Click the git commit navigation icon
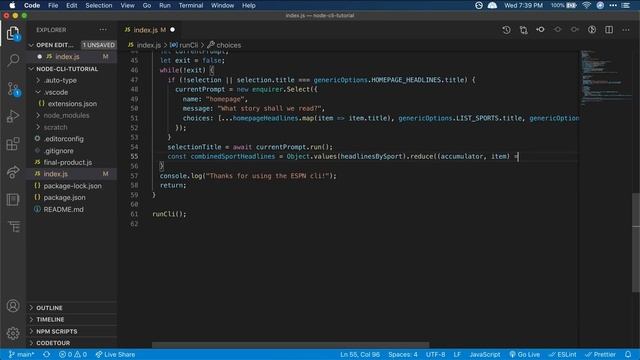Screen dimensions: 640x360 pos(540,30)
